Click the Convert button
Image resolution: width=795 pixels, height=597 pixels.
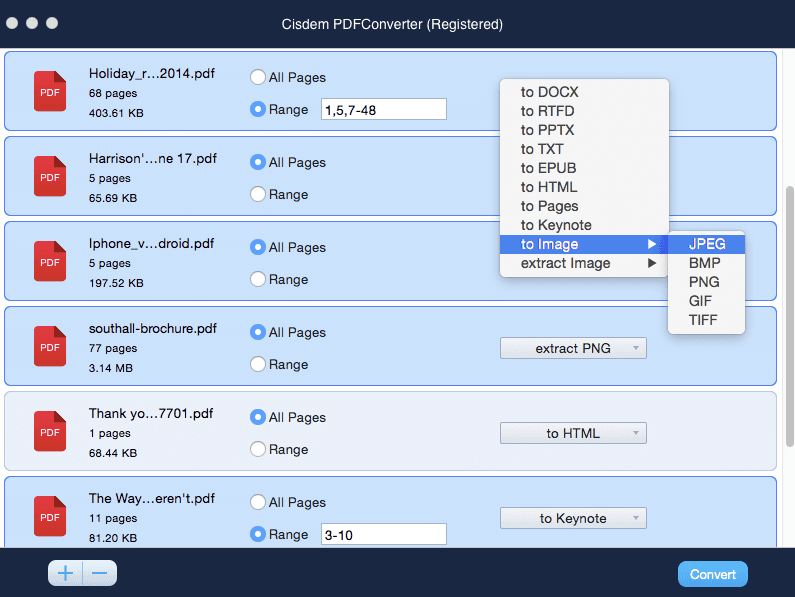pos(712,574)
